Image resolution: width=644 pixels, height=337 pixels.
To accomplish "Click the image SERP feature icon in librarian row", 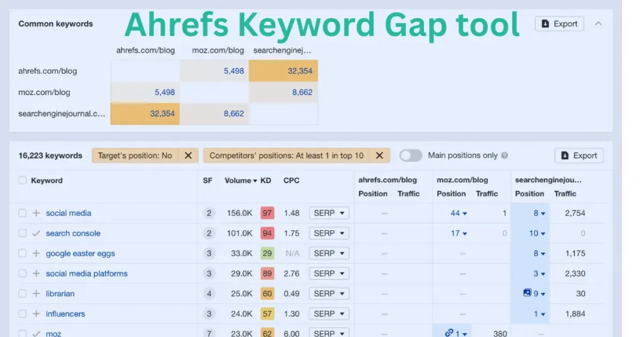I will click(x=527, y=292).
